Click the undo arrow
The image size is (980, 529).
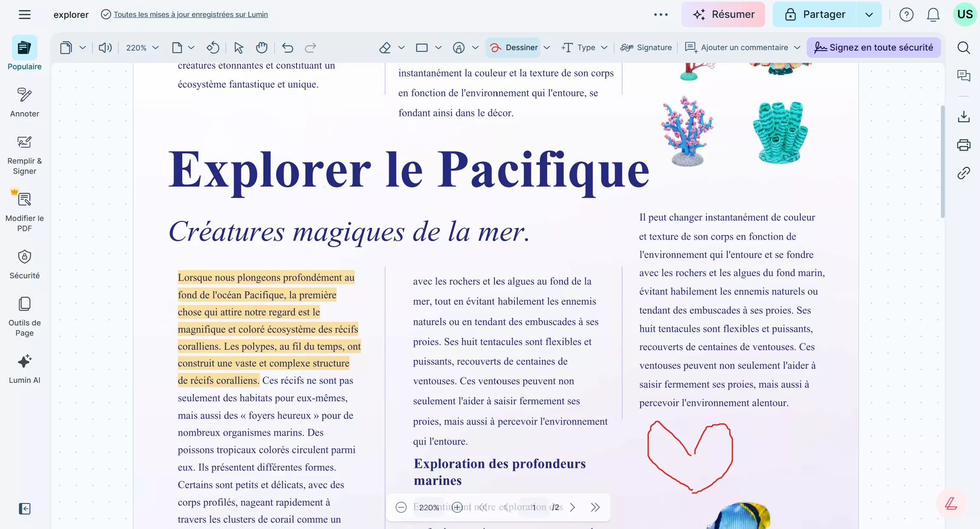tap(288, 48)
